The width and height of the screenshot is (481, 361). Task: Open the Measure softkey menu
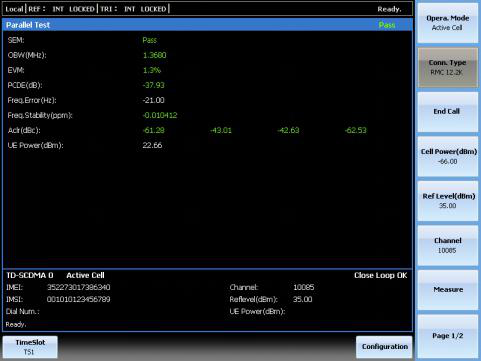coord(447,290)
